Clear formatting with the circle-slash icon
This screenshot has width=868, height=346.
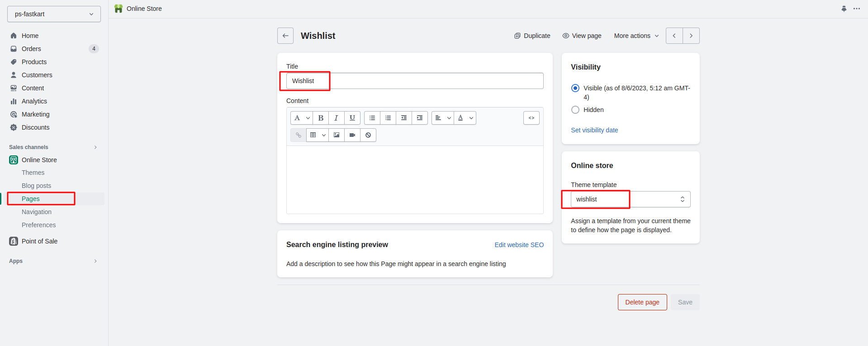368,135
